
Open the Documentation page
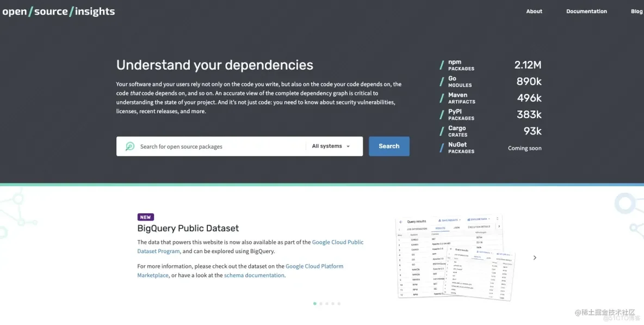[x=586, y=11]
